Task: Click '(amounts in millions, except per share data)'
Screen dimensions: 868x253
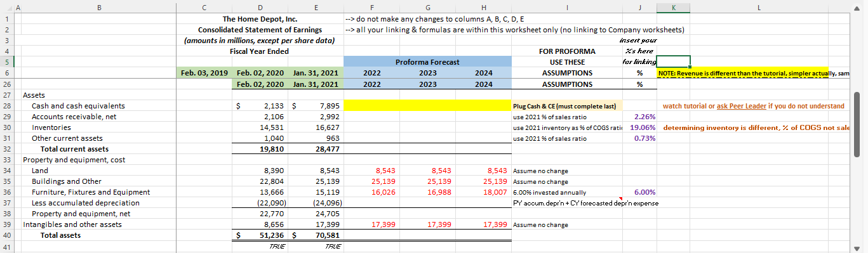Action: (x=260, y=41)
